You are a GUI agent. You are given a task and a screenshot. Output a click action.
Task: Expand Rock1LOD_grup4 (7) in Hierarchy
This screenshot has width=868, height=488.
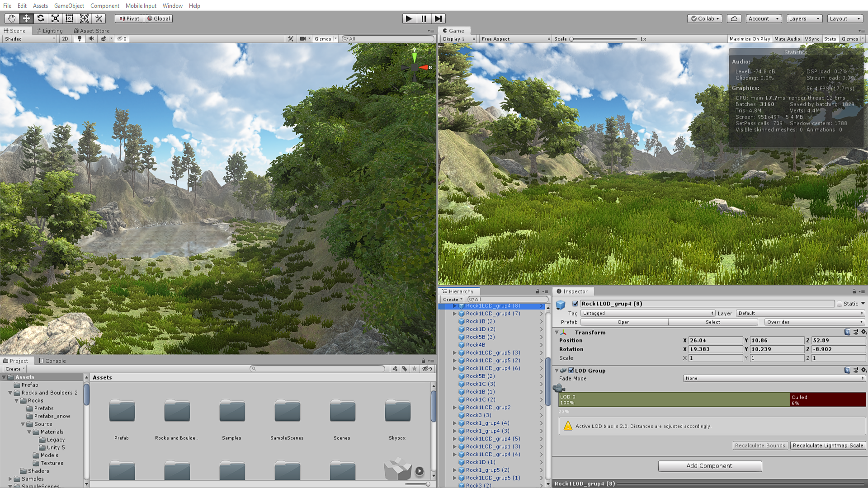pyautogui.click(x=454, y=314)
